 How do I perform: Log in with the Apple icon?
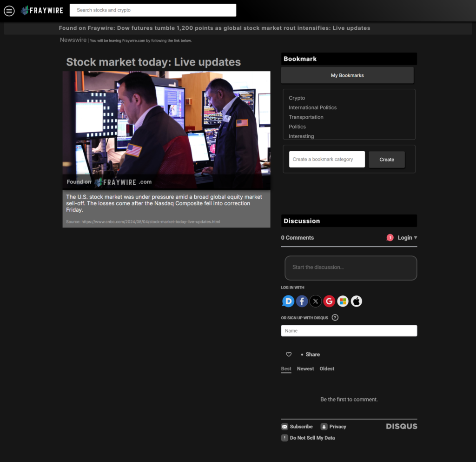tap(357, 301)
